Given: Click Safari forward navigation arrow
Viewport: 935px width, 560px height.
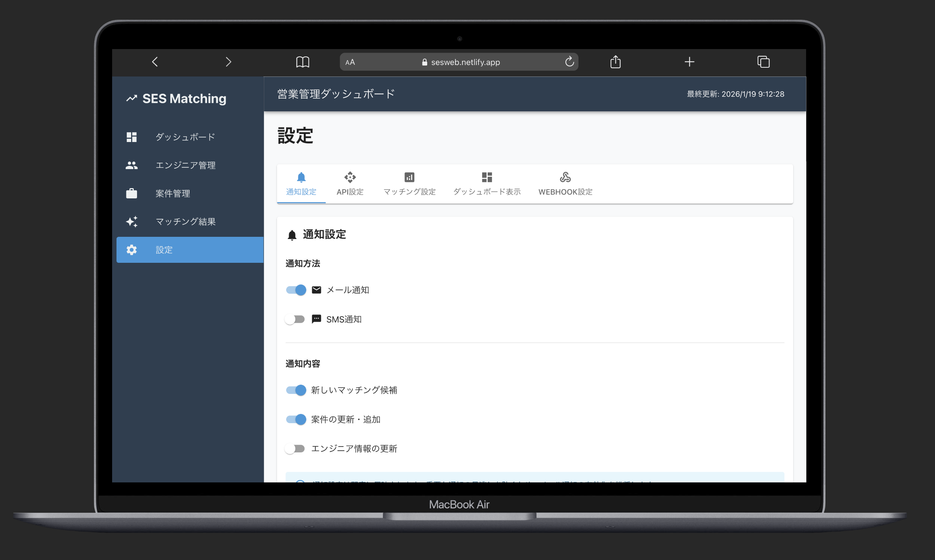Looking at the screenshot, I should coord(228,62).
